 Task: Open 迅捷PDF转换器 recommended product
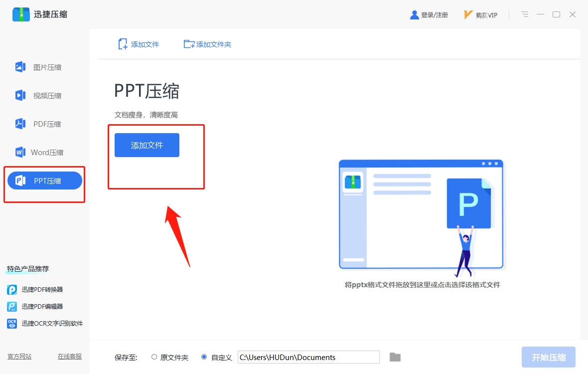tap(42, 289)
